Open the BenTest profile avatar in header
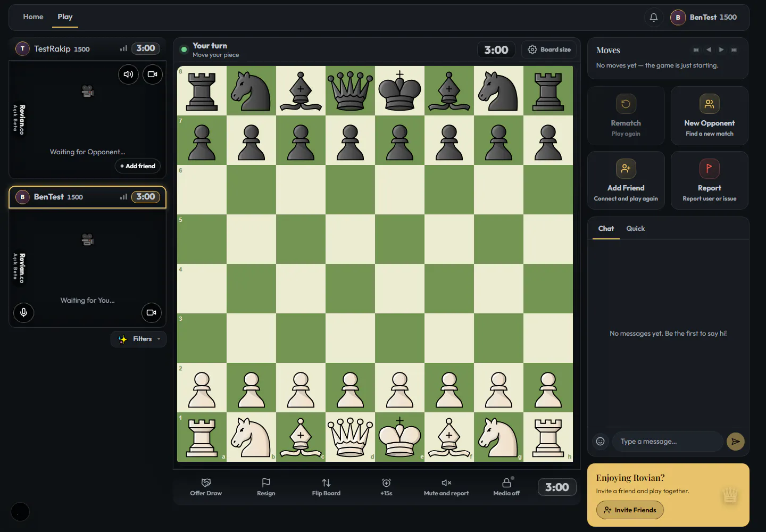 [678, 18]
